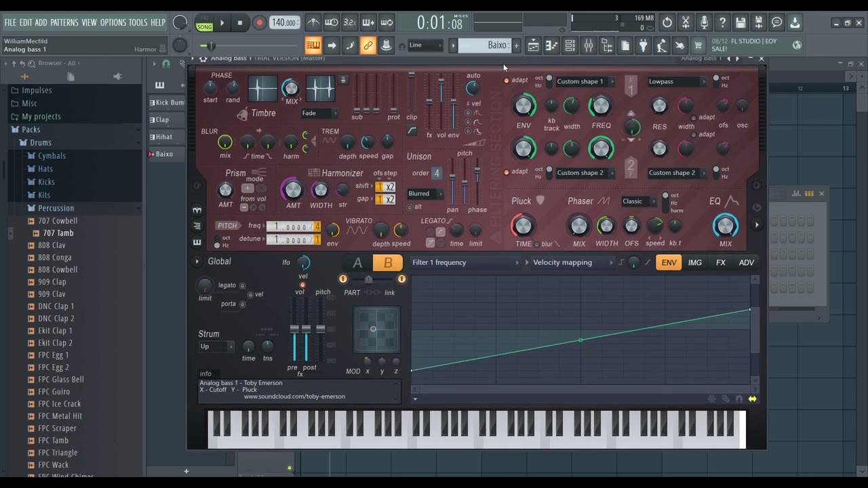Viewport: 868px width, 488px height.
Task: Click the tempo 140.000 field
Action: coord(285,22)
